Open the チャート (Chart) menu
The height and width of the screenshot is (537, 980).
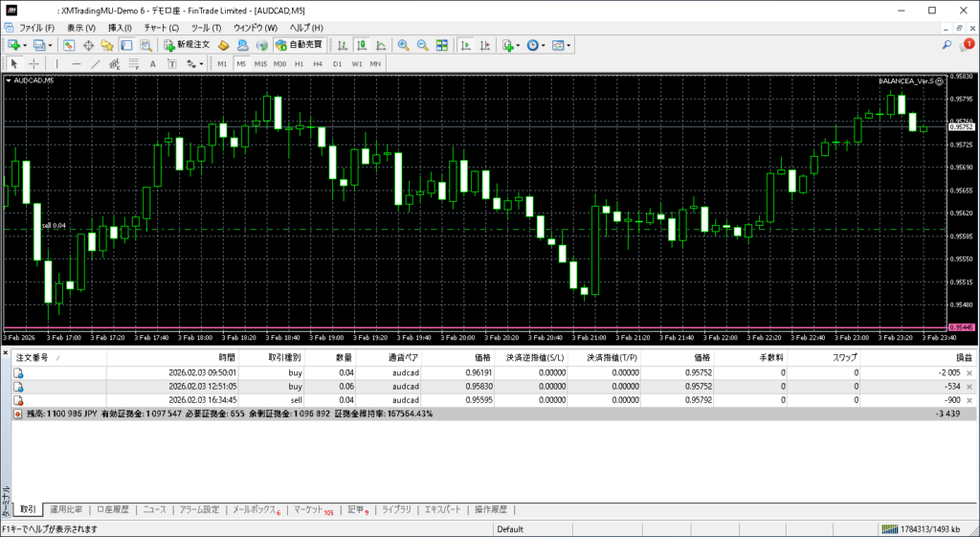click(x=161, y=28)
